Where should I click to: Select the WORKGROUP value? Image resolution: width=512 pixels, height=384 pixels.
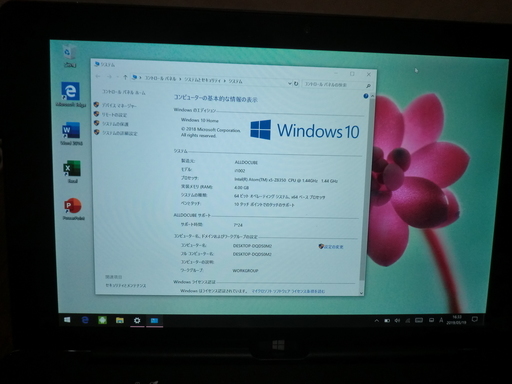pyautogui.click(x=245, y=271)
